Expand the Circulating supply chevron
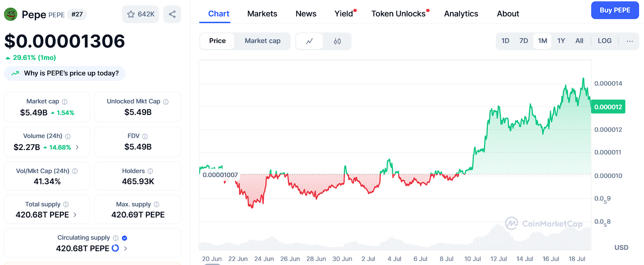The height and width of the screenshot is (265, 644). point(126,249)
